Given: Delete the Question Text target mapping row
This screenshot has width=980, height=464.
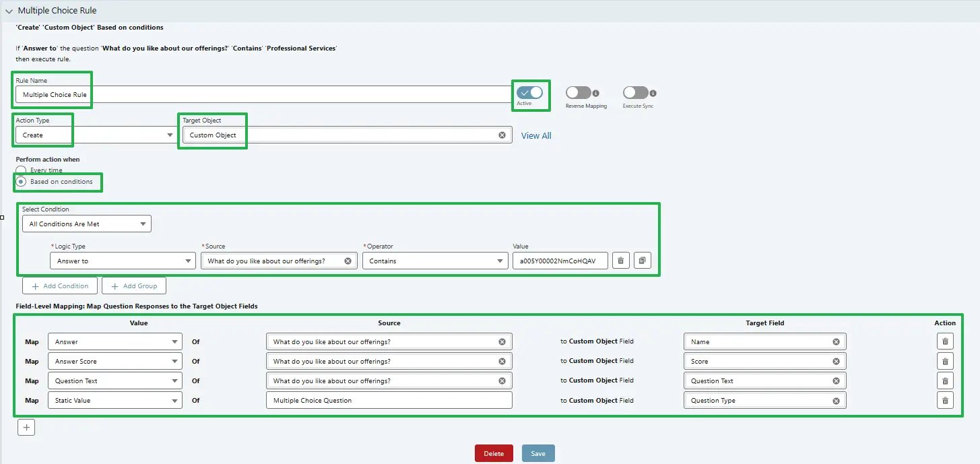Looking at the screenshot, I should point(945,380).
